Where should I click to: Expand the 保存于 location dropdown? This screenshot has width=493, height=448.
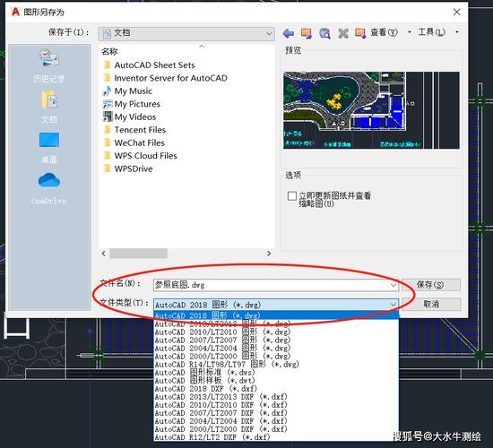pos(269,33)
